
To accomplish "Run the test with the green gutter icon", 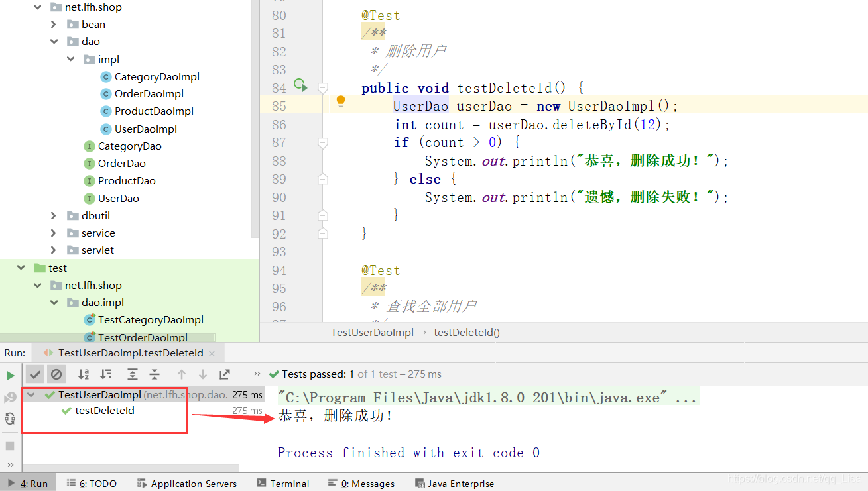I will click(300, 85).
